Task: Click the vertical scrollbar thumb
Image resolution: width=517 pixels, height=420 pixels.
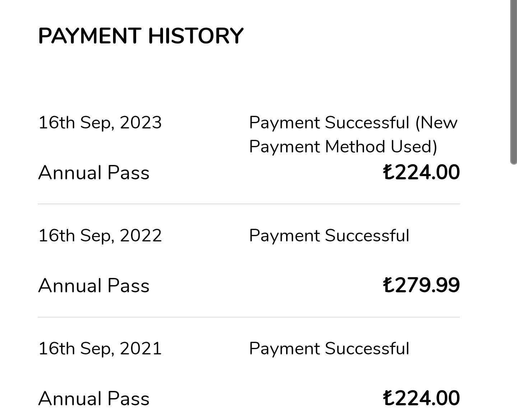Action: [x=513, y=82]
